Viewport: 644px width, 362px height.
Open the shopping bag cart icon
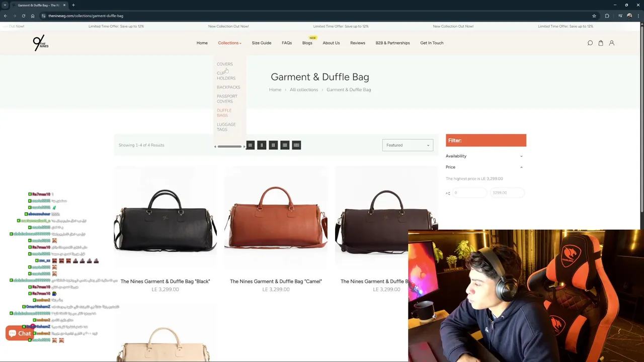[x=601, y=43]
